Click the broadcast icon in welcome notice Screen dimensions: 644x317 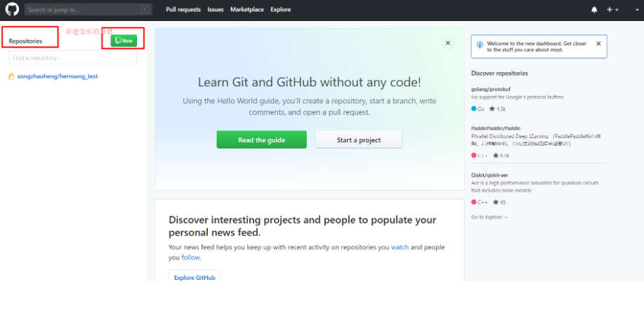point(479,45)
